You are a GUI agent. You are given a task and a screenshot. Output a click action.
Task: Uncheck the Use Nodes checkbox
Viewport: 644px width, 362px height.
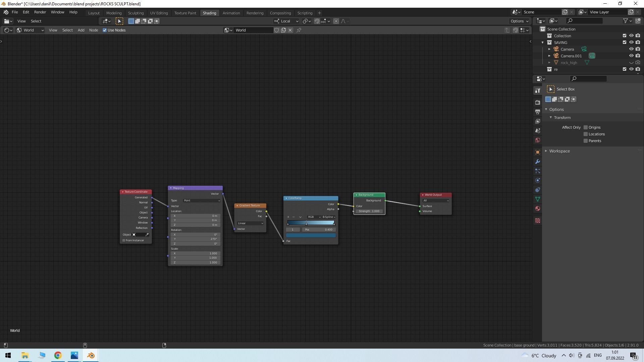coord(105,30)
